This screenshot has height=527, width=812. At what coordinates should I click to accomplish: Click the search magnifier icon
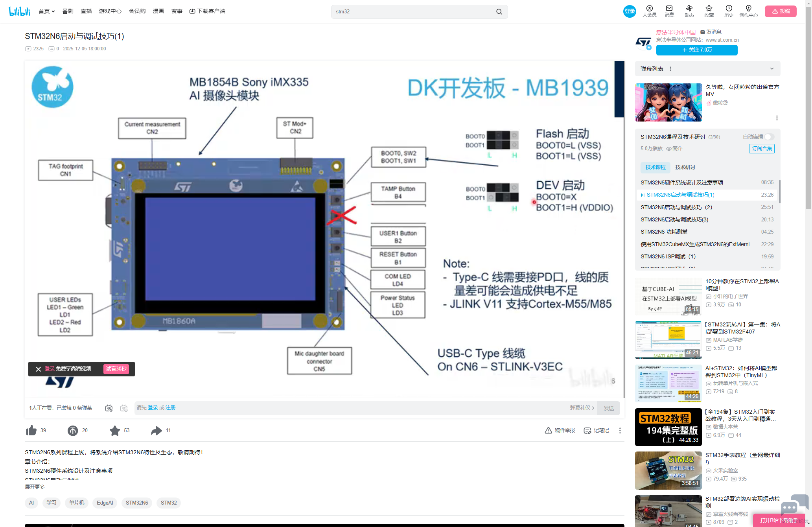(x=499, y=12)
